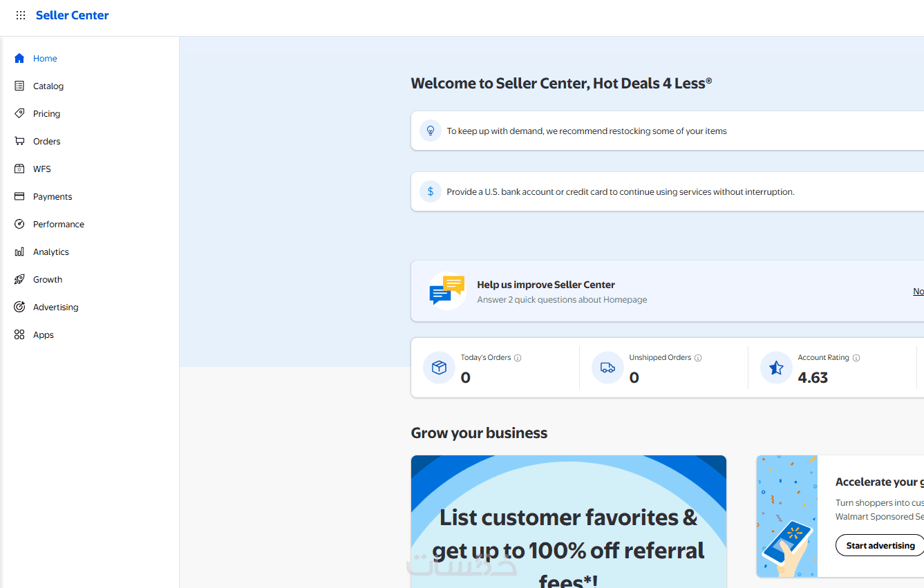Click the Grow your business heading
924x588 pixels.
pos(479,433)
